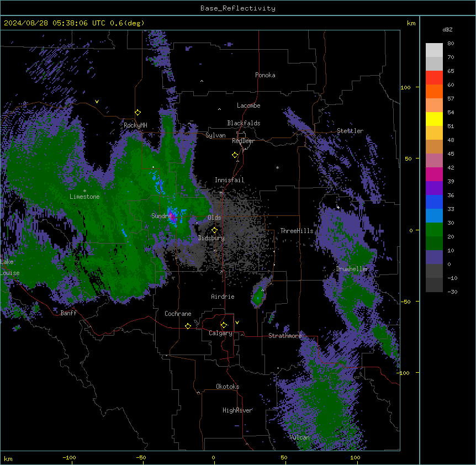Click the dBZ legend heading

(x=447, y=30)
